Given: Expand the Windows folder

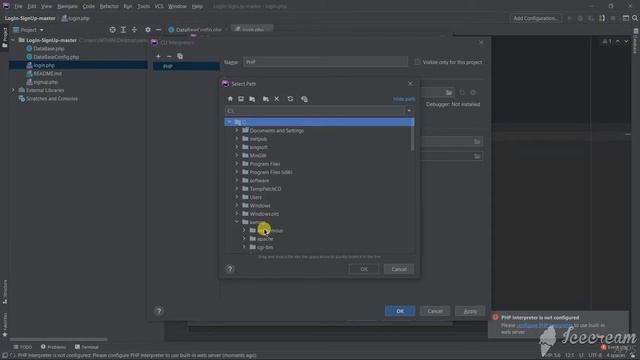Looking at the screenshot, I should tap(237, 205).
